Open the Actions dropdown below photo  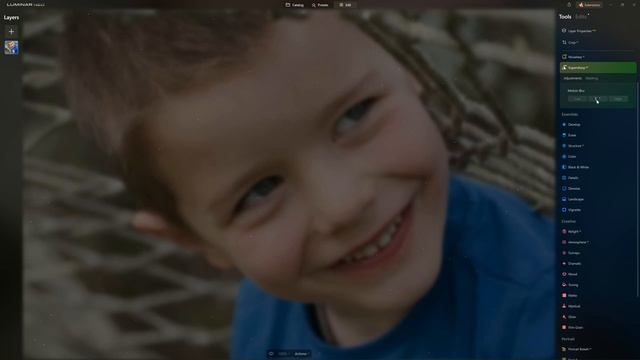click(302, 354)
